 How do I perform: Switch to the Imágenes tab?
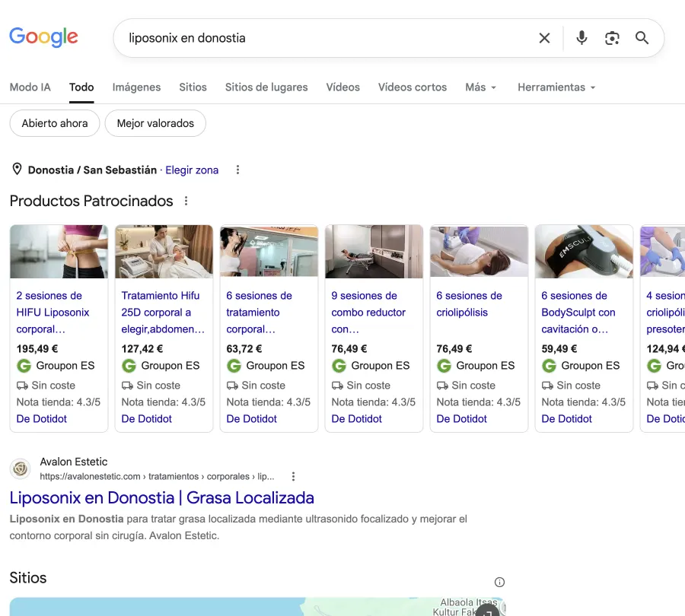point(136,87)
